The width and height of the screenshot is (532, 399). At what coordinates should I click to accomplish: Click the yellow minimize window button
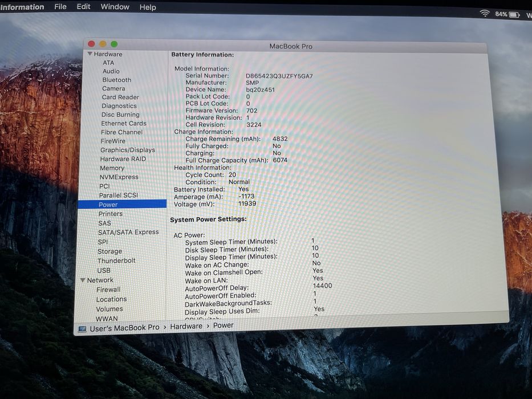tap(103, 44)
